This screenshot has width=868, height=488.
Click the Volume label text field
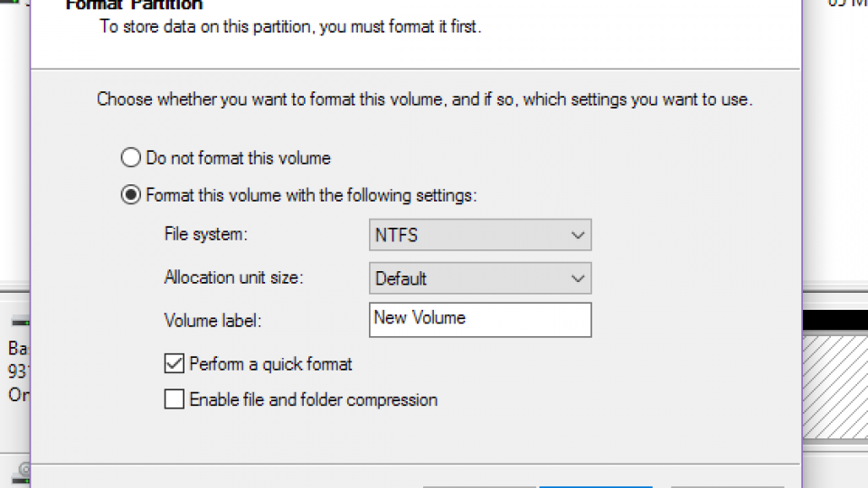[x=480, y=320]
